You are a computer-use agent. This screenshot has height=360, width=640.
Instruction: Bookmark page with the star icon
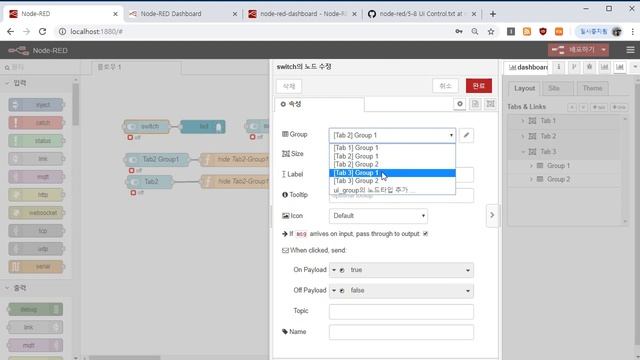pos(491,31)
